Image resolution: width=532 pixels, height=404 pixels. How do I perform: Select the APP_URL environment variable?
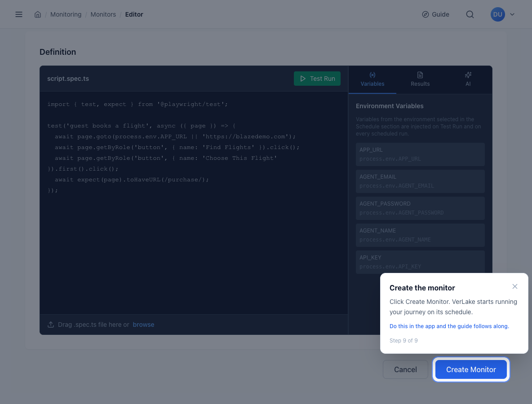pyautogui.click(x=420, y=154)
